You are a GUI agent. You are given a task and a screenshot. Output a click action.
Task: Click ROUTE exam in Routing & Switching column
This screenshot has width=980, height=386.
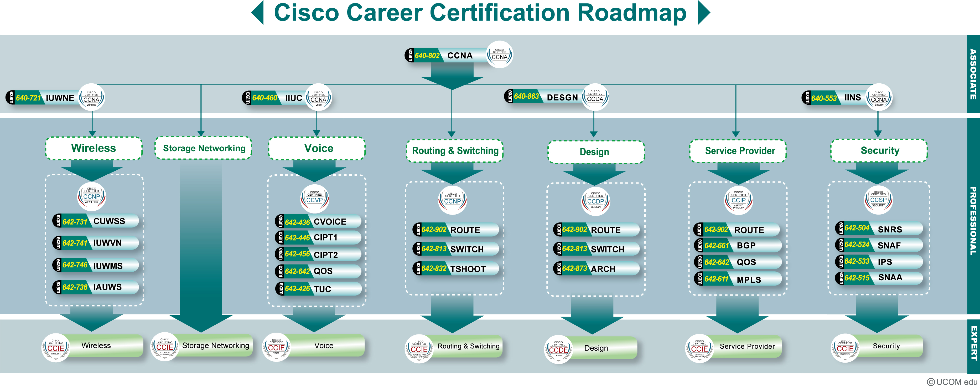[456, 230]
